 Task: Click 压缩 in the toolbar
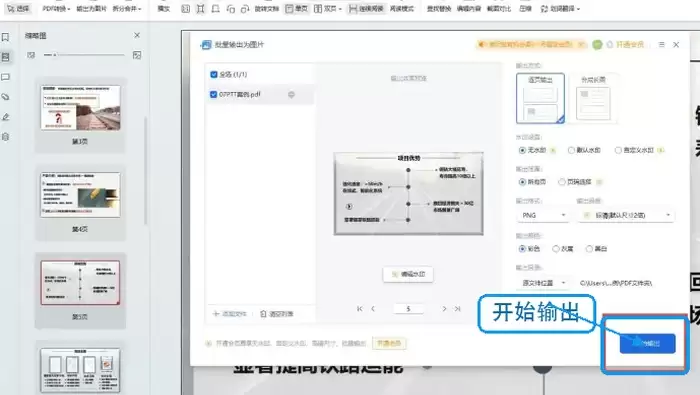coord(525,8)
